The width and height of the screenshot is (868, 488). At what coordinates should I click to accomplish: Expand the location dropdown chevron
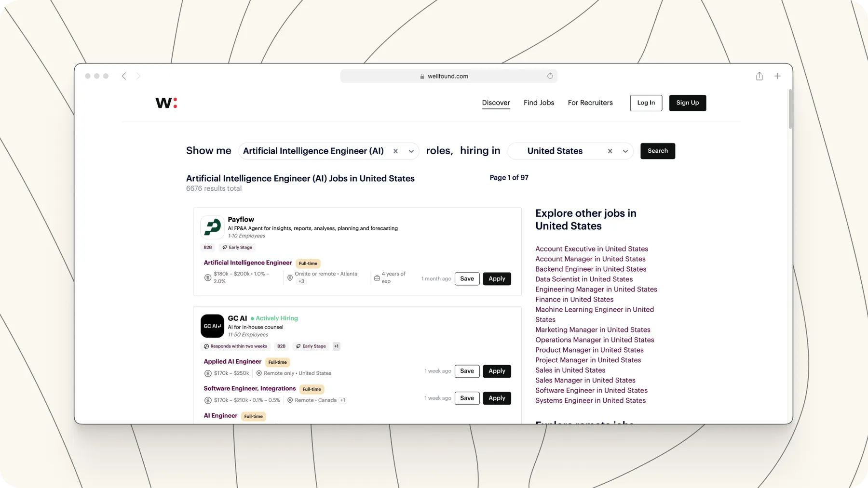pyautogui.click(x=625, y=151)
